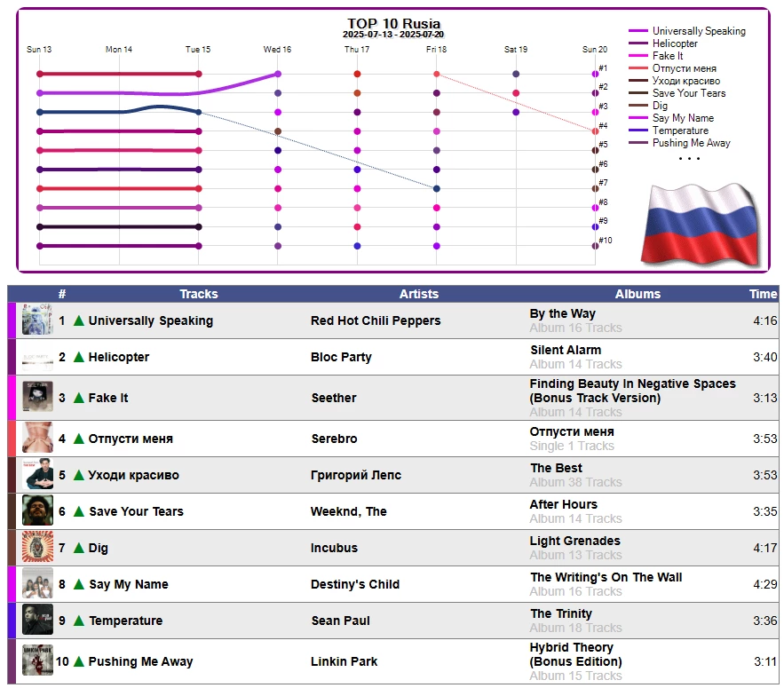Open the Уходи красиво cover art thumbnail
Image resolution: width=784 pixels, height=688 pixels.
click(x=37, y=475)
